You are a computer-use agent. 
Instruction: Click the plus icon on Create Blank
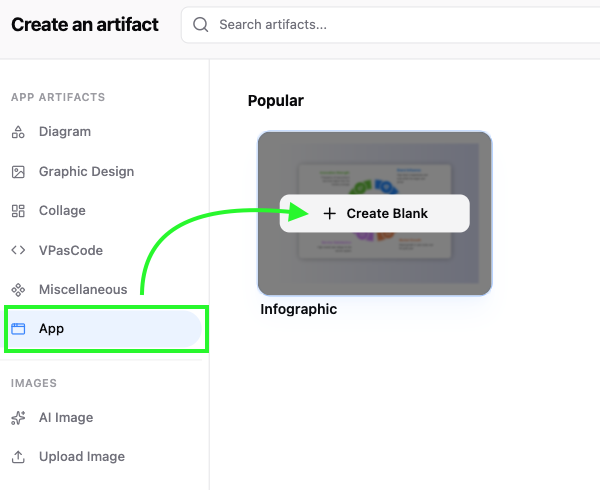[x=329, y=213]
